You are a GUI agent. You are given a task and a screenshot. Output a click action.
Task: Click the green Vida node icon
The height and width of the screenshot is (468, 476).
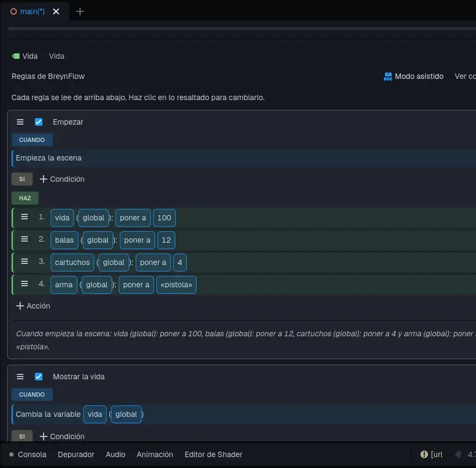tap(16, 56)
